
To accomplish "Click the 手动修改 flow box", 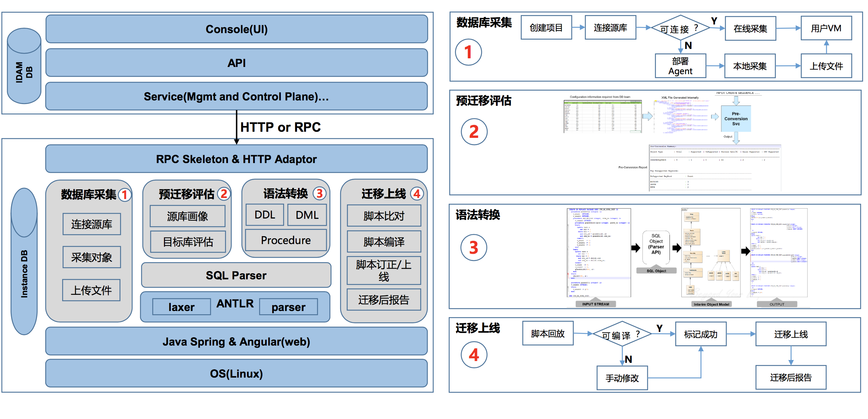I will [622, 378].
